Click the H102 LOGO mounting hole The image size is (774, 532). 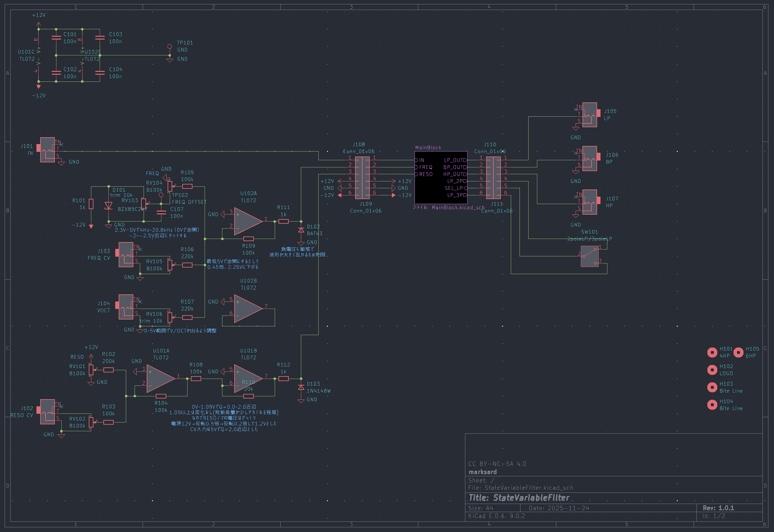(x=712, y=370)
